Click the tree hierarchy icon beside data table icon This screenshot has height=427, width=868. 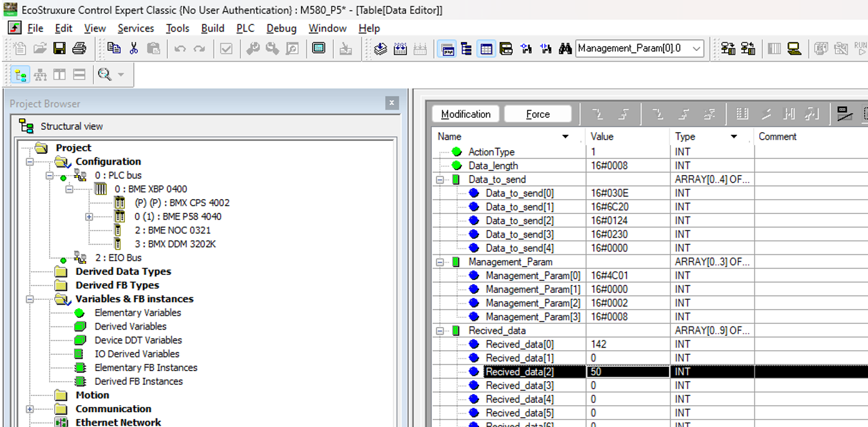(467, 48)
